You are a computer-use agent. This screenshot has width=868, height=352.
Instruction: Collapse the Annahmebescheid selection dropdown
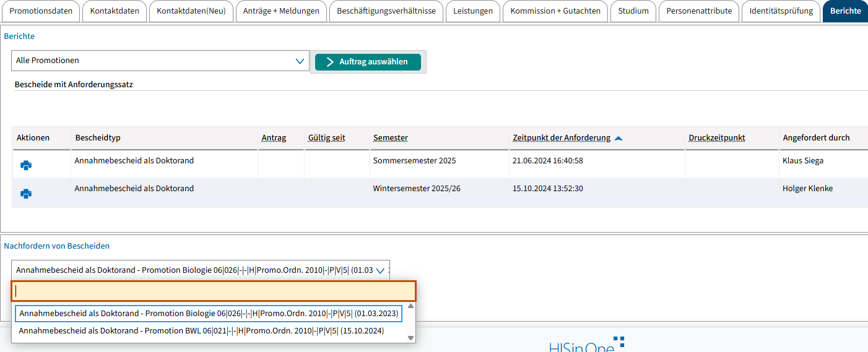380,270
